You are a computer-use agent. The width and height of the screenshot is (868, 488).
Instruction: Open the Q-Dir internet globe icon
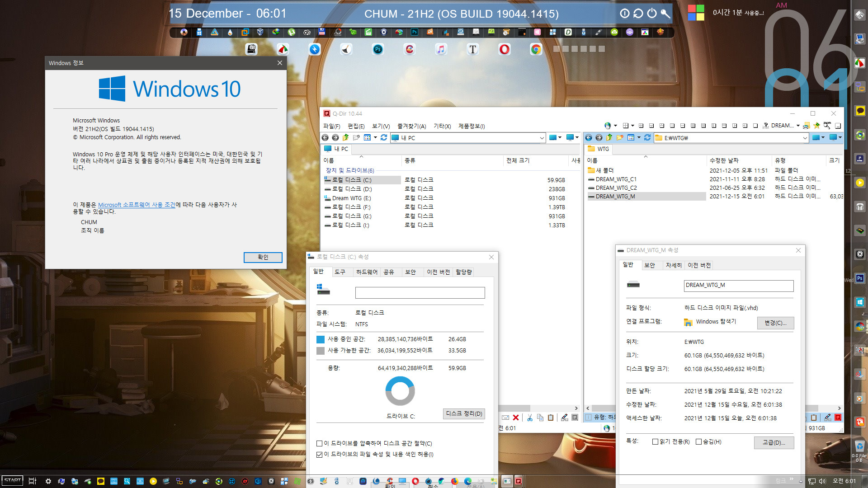tap(608, 126)
